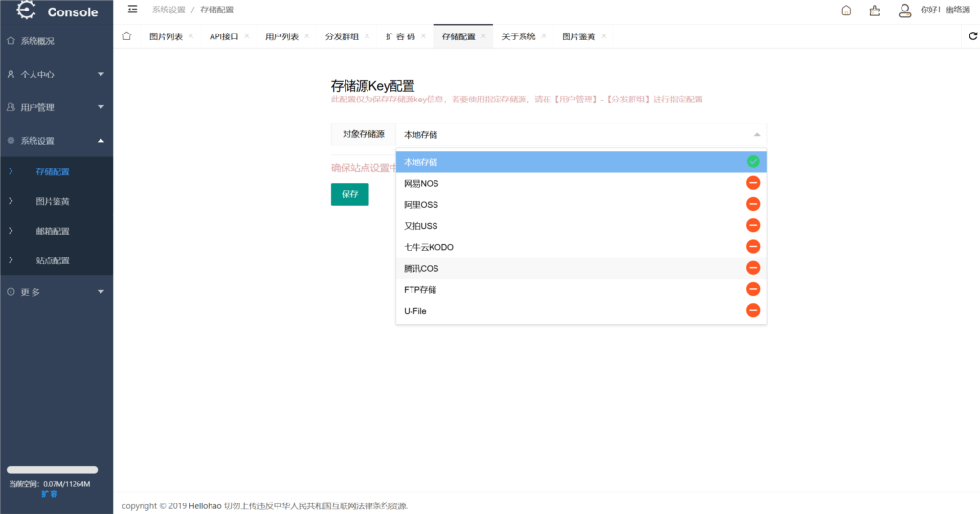Close the 关于系统 tab
The width and height of the screenshot is (980, 514).
(x=544, y=36)
